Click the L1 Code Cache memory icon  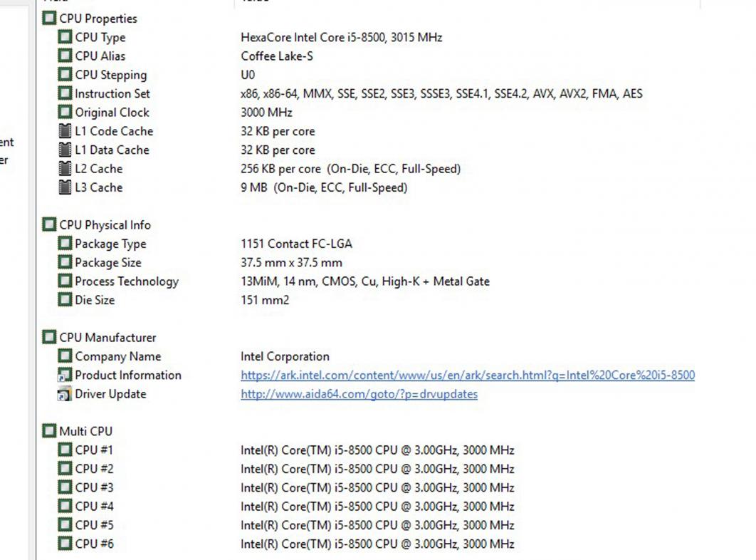coord(65,131)
